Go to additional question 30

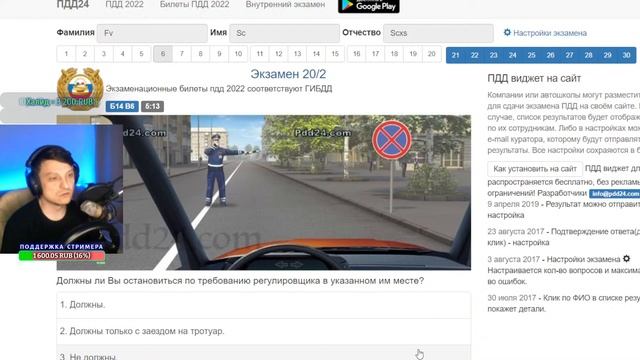(626, 55)
